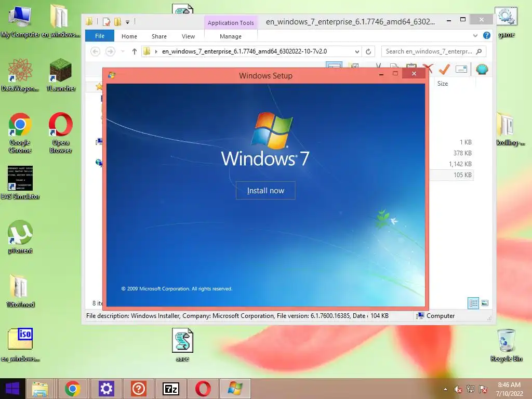The image size is (532, 399).
Task: Open the recent locations dropdown arrow
Action: coord(123,51)
